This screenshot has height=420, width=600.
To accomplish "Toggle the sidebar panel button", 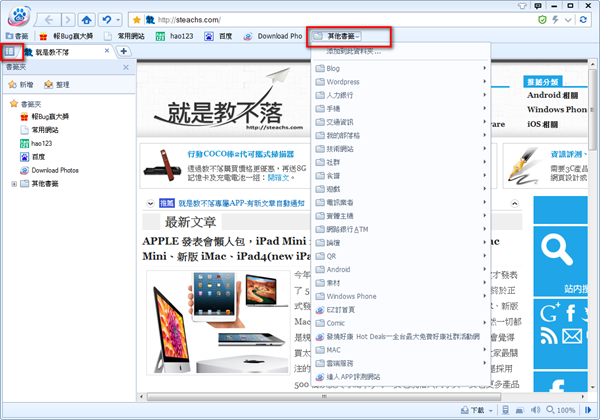I will click(11, 51).
